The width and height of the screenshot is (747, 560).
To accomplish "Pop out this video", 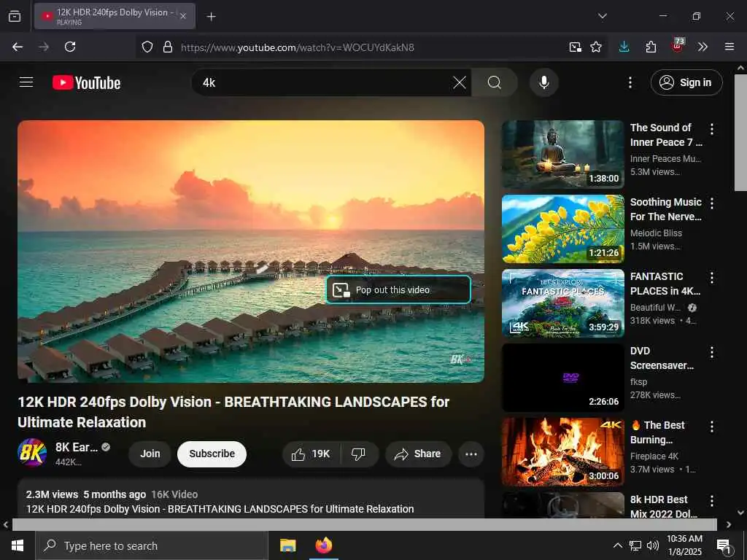I will [x=398, y=289].
